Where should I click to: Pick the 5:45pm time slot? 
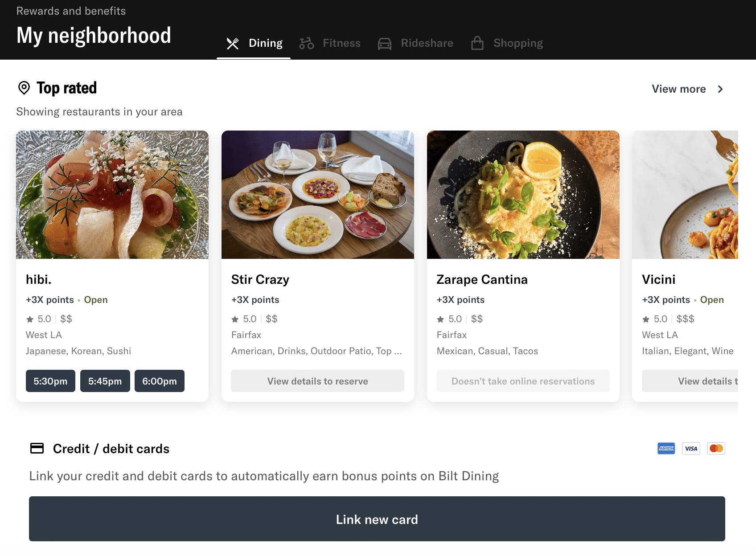point(105,381)
